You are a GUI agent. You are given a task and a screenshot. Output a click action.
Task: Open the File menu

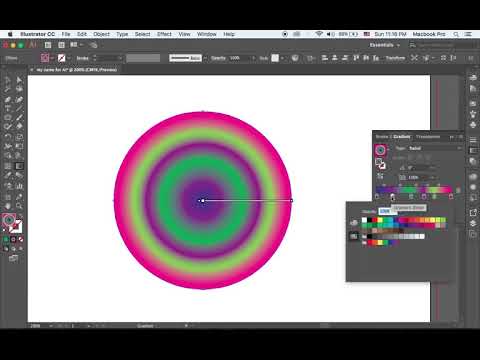pos(66,34)
